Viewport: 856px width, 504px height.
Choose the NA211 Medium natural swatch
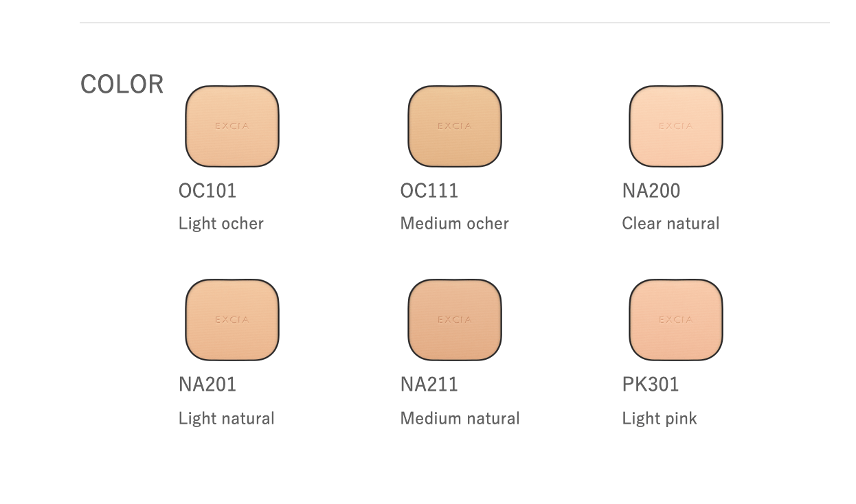454,320
